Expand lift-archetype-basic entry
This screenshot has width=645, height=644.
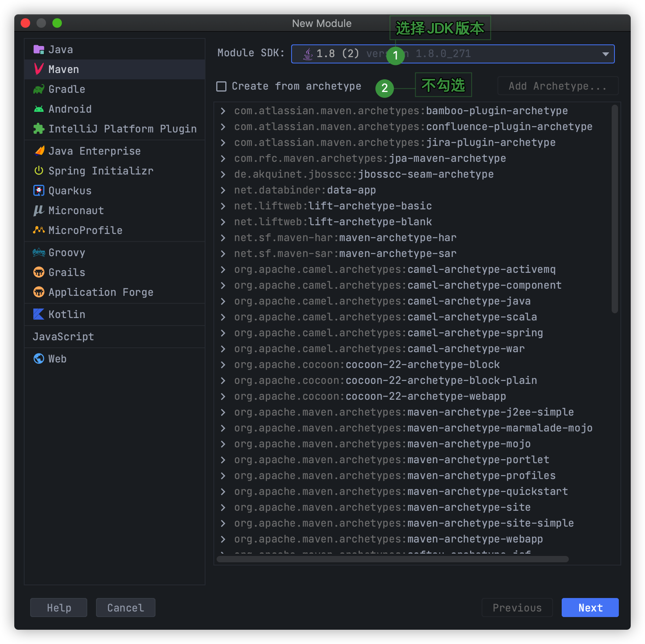point(223,206)
